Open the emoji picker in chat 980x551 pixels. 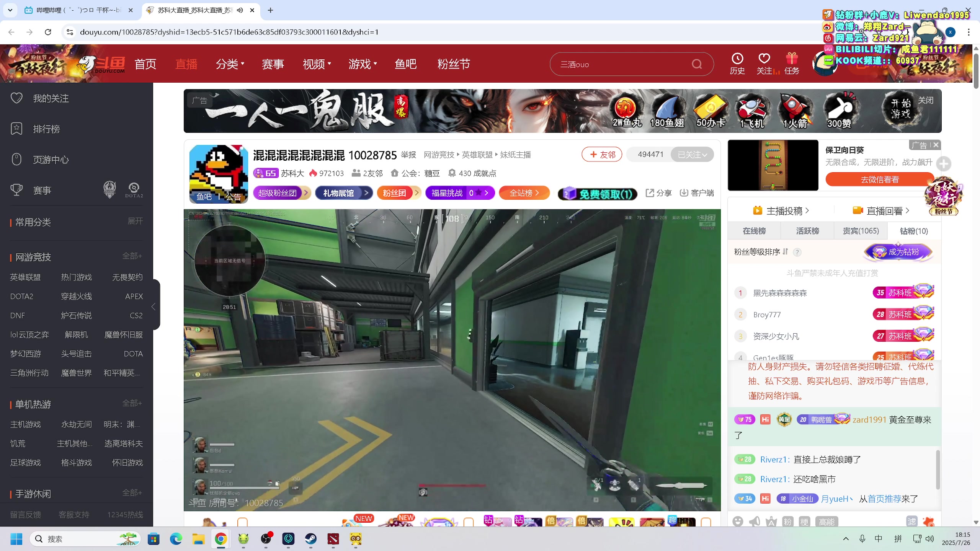coord(738,521)
